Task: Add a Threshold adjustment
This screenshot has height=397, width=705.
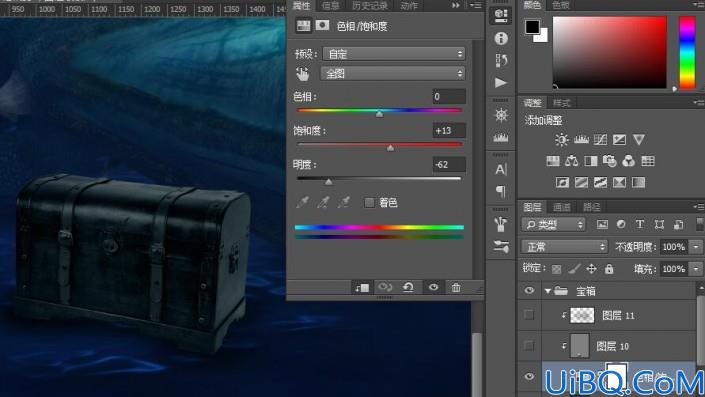Action: [x=600, y=182]
